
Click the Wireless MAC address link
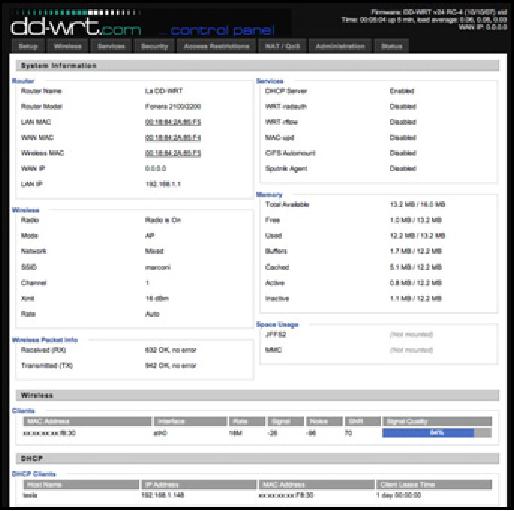pos(173,153)
